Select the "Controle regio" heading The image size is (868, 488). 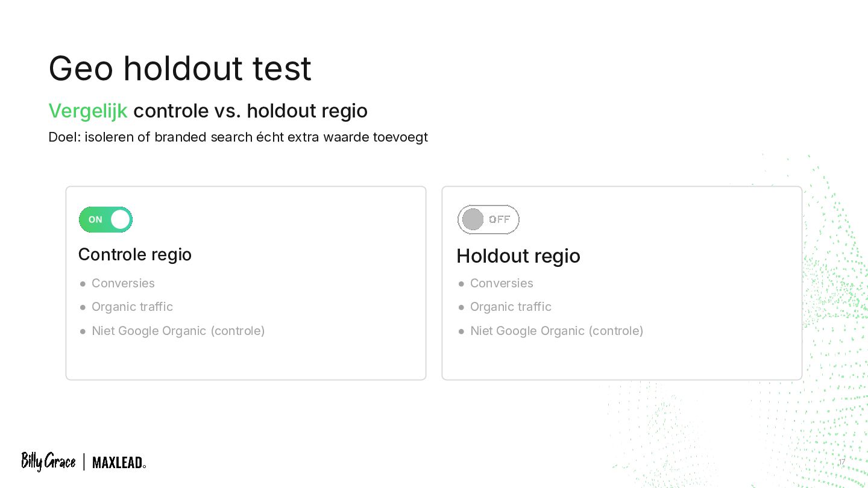(135, 254)
